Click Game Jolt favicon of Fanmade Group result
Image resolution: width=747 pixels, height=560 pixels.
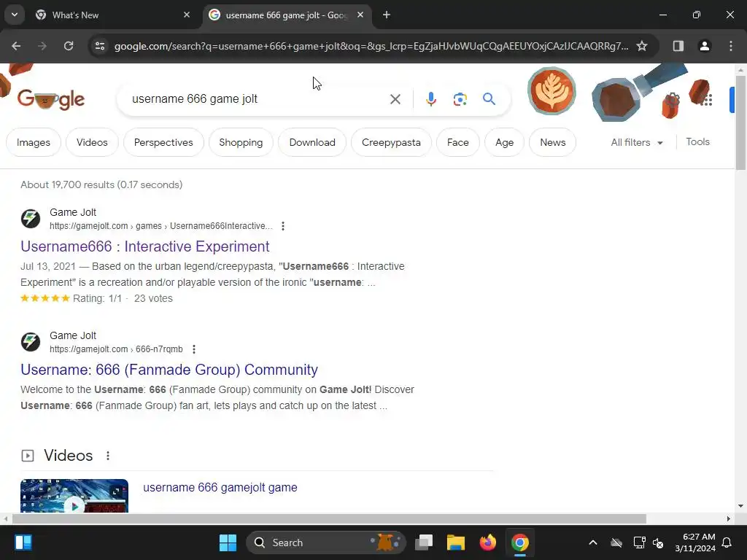[31, 342]
